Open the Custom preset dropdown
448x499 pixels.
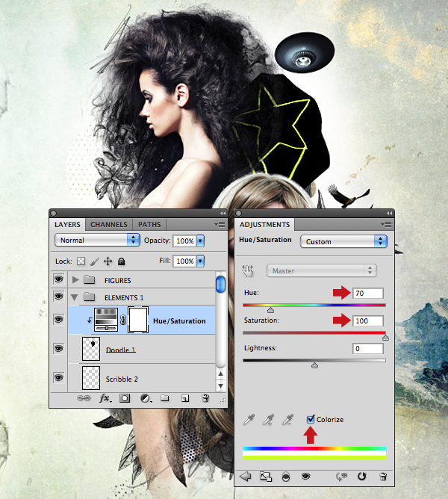click(x=343, y=241)
